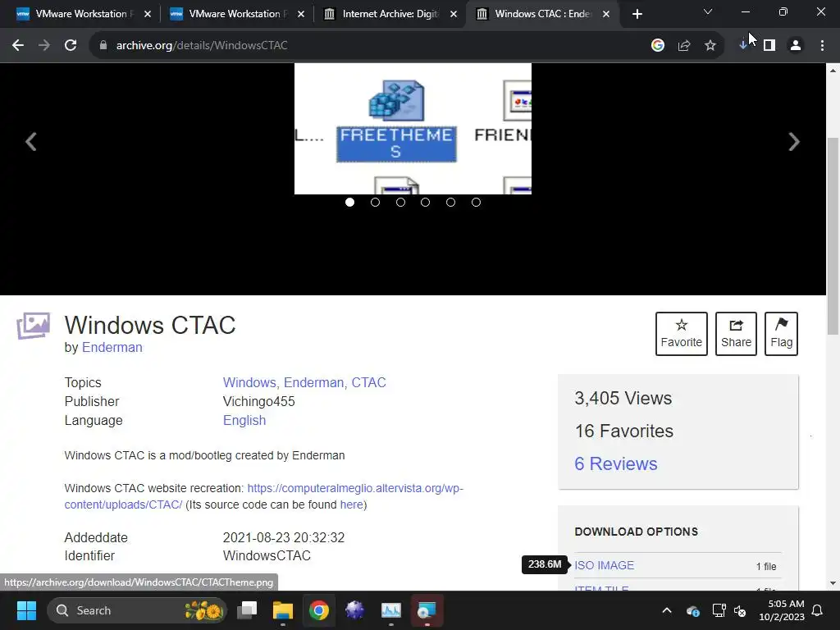Open the Google icon in address bar
The width and height of the screenshot is (840, 630).
658,46
